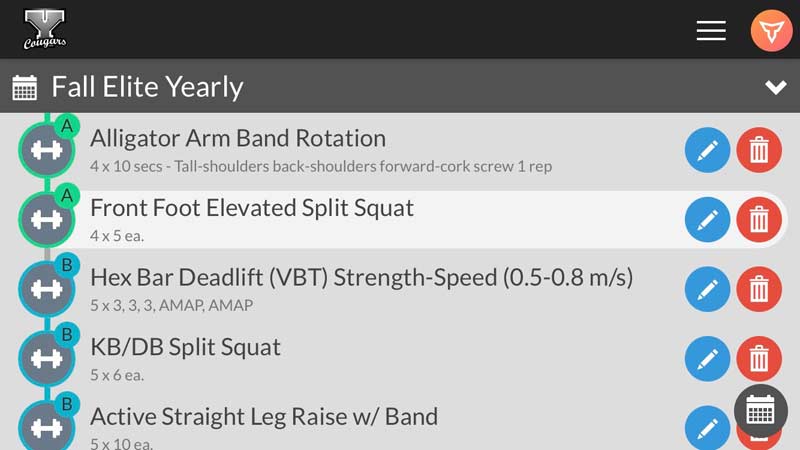The height and width of the screenshot is (450, 800).
Task: Edit Front Foot Elevated Split Squat
Action: coord(707,219)
